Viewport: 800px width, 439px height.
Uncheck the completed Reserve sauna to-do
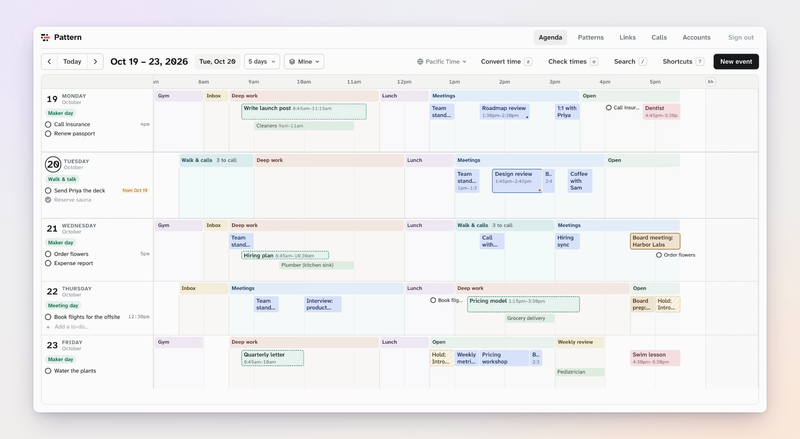[x=48, y=200]
